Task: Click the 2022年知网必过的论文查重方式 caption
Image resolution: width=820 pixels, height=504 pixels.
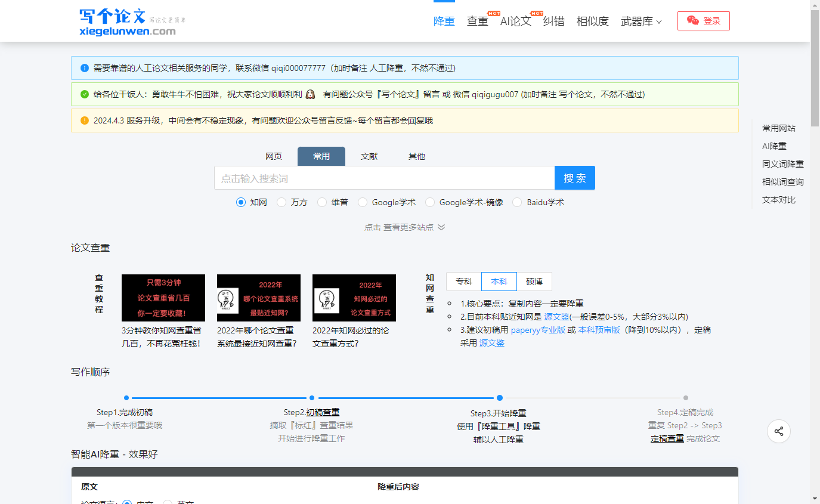Action: [351, 337]
